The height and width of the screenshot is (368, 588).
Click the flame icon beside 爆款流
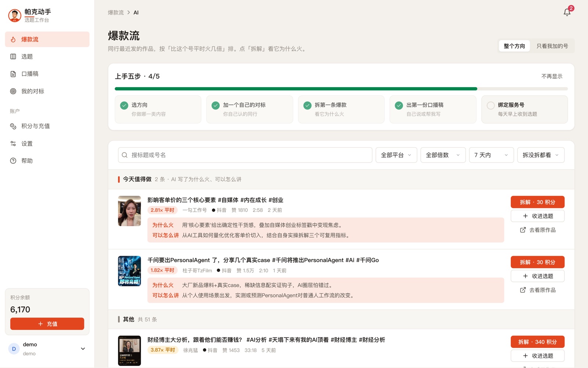[x=13, y=39]
